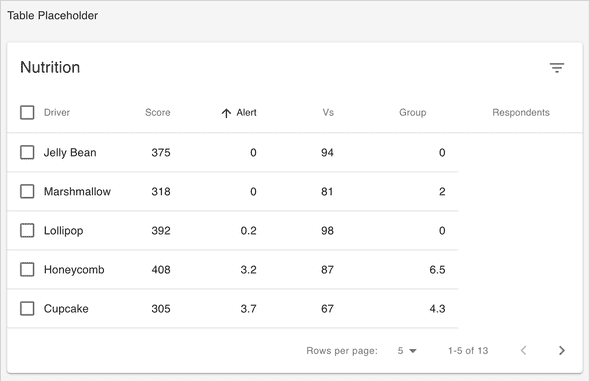Sort by the Score column header
Image resolution: width=590 pixels, height=381 pixels.
point(158,112)
